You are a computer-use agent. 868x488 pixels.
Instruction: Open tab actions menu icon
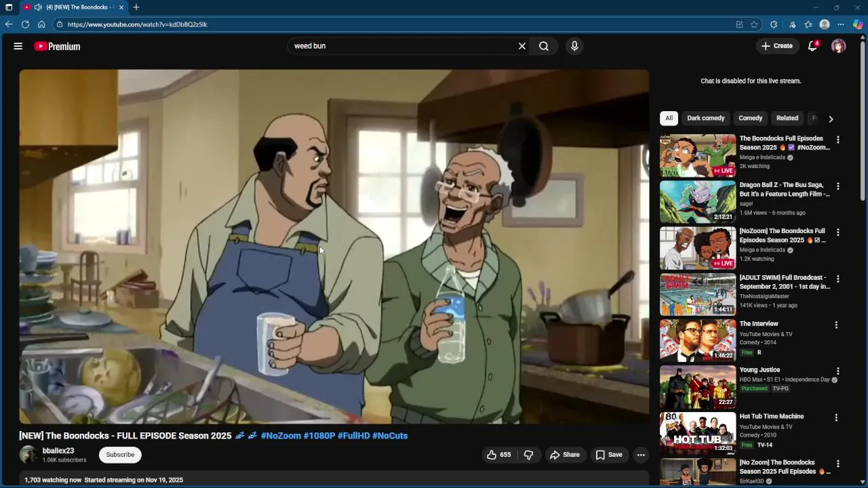tap(9, 7)
